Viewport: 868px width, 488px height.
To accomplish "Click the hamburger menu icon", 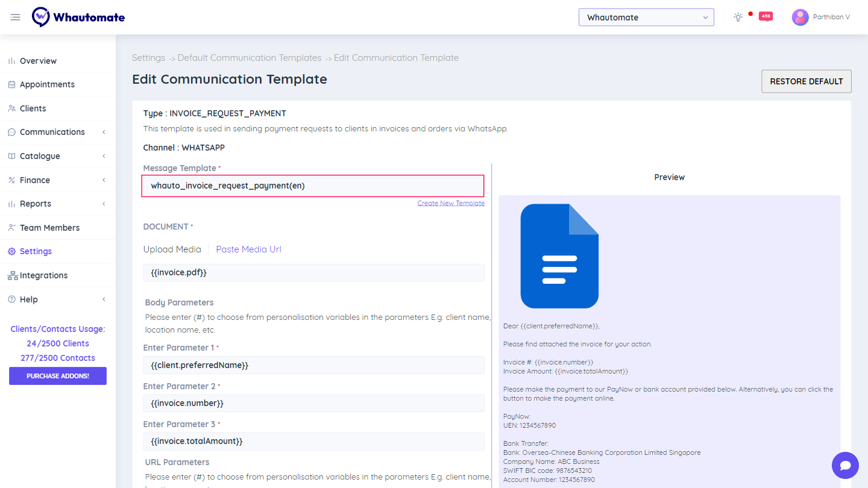I will pos(16,17).
